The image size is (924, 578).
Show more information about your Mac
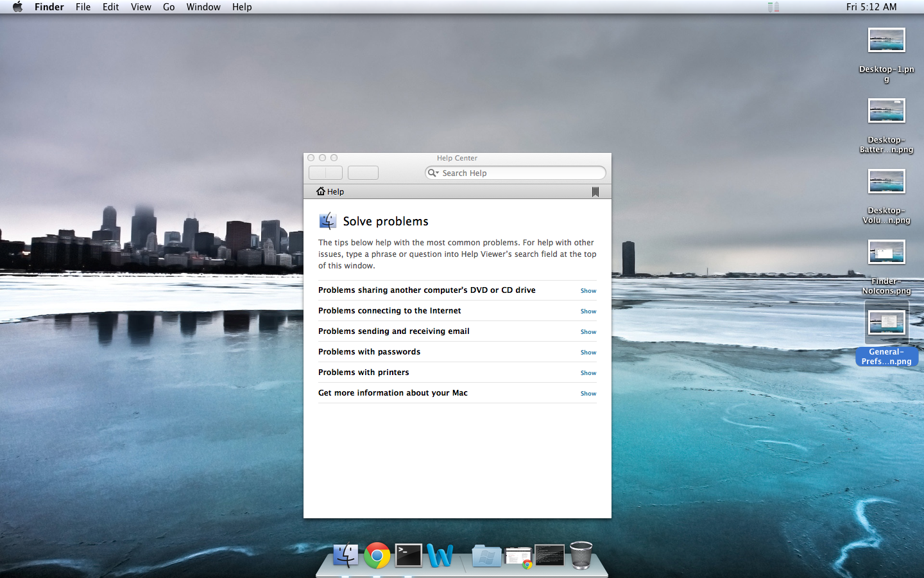tap(588, 394)
